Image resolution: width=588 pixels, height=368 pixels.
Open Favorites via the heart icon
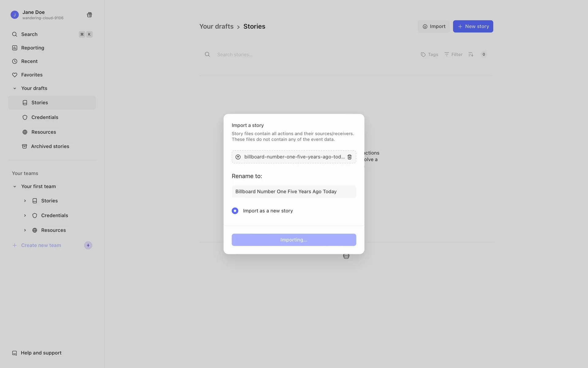[x=15, y=75]
